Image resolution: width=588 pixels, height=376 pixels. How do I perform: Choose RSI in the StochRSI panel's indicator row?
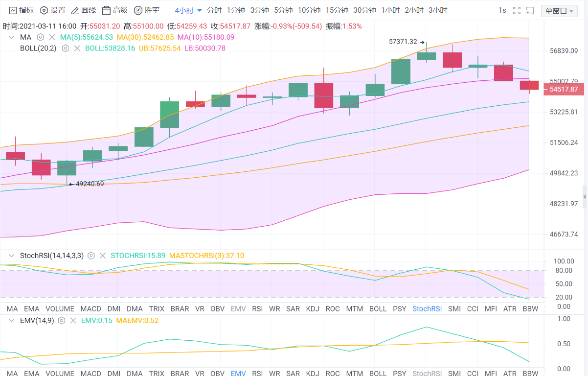257,309
